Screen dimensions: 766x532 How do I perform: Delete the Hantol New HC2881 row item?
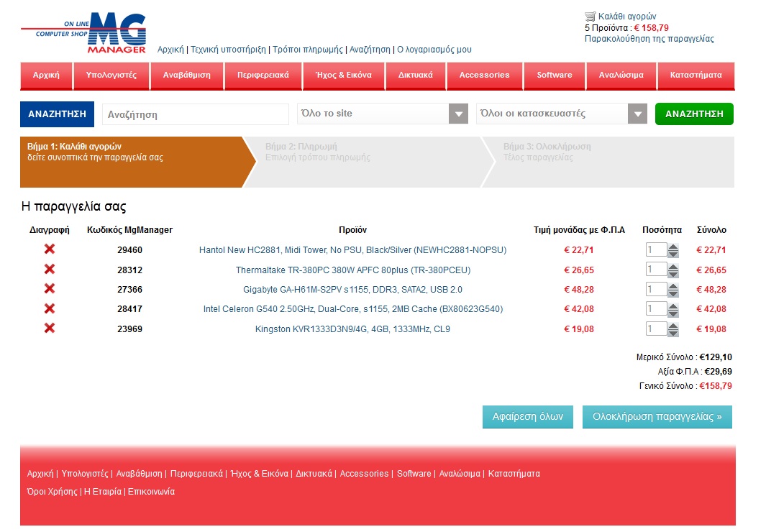pyautogui.click(x=50, y=249)
